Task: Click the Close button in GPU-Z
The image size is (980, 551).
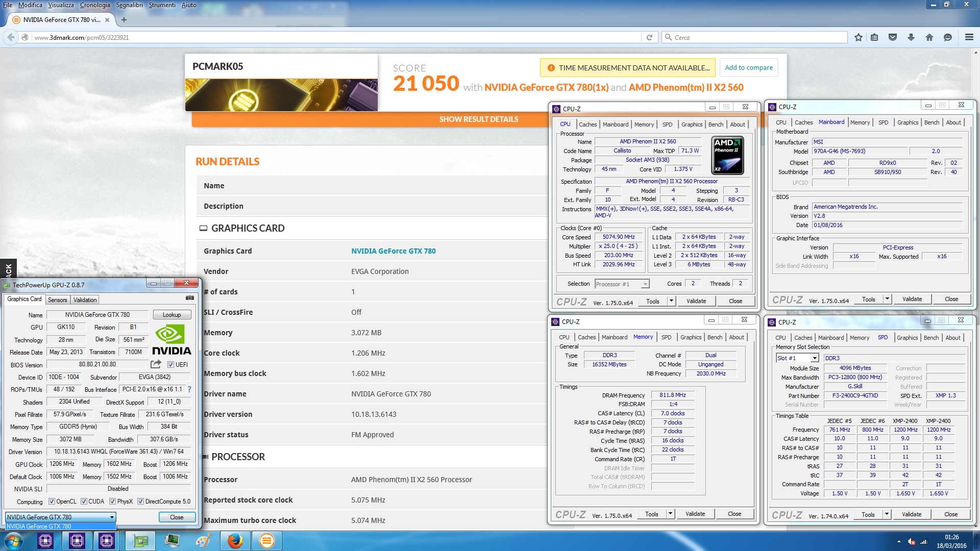Action: (x=177, y=517)
